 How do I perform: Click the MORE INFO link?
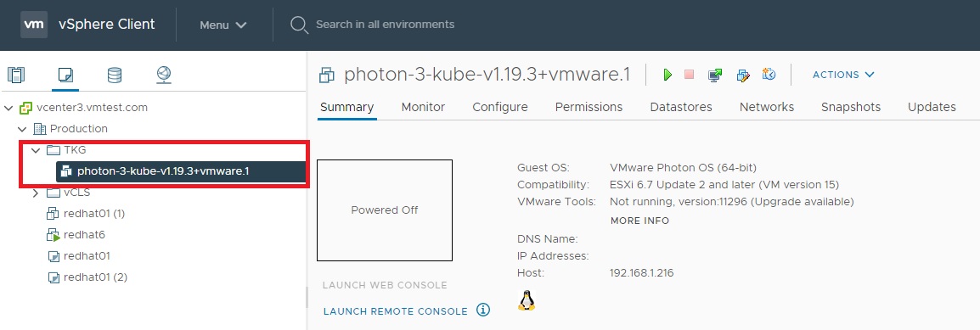pyautogui.click(x=639, y=221)
